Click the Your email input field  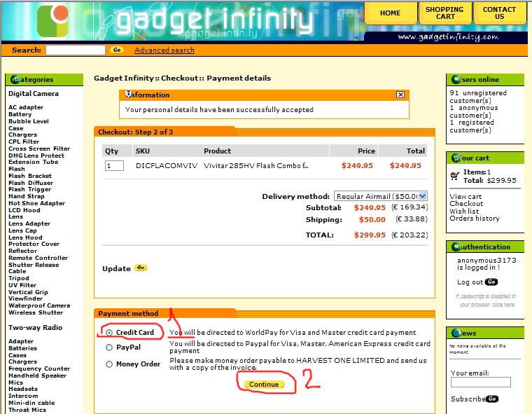(x=480, y=382)
